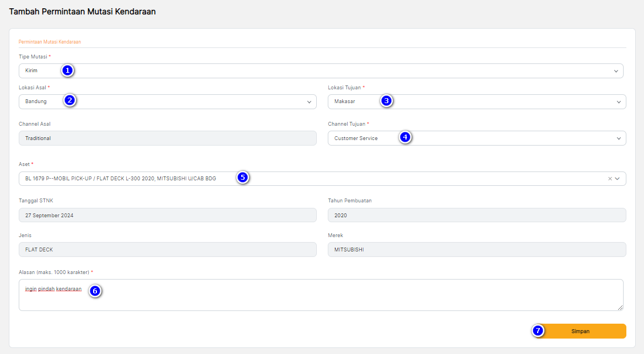Click numbered badge 6 in Alasan box

tap(95, 291)
